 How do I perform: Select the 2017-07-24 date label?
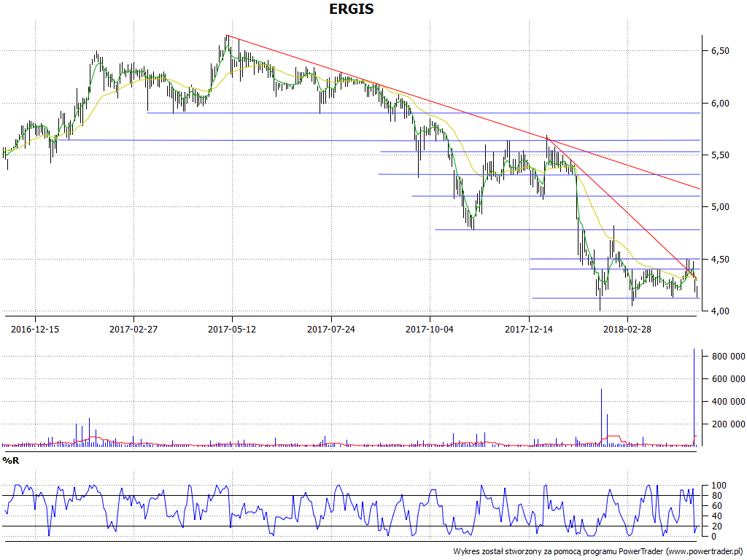pyautogui.click(x=331, y=329)
